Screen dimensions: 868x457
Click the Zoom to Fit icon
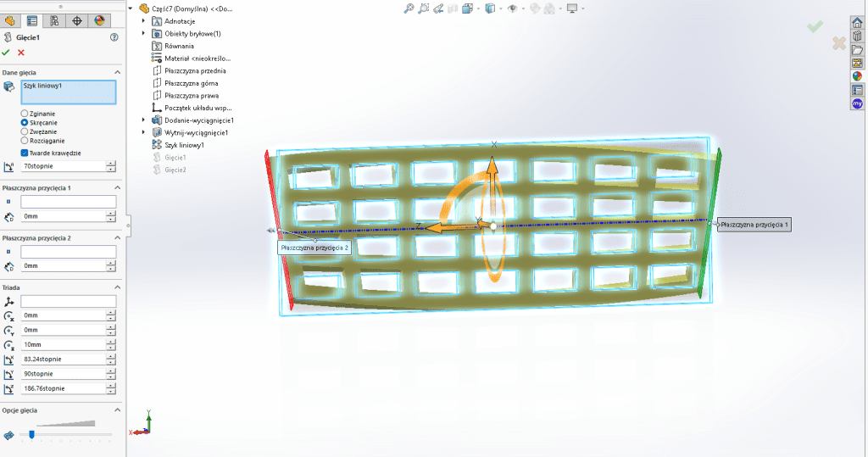(409, 8)
